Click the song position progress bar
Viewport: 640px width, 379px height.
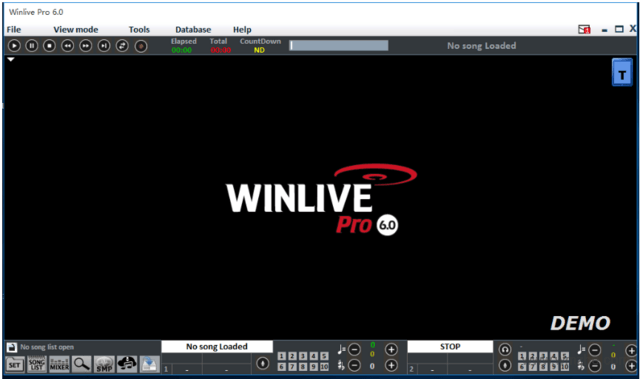[x=339, y=45]
